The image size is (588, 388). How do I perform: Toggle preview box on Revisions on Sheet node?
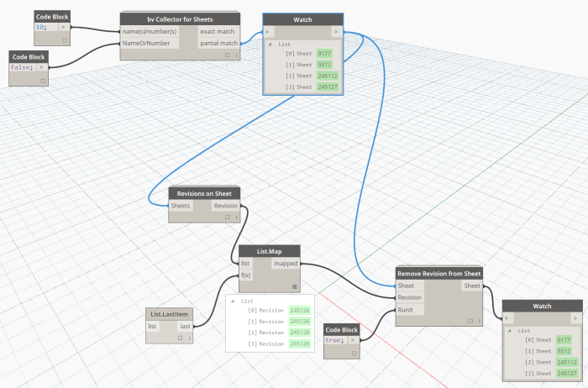pyautogui.click(x=228, y=217)
